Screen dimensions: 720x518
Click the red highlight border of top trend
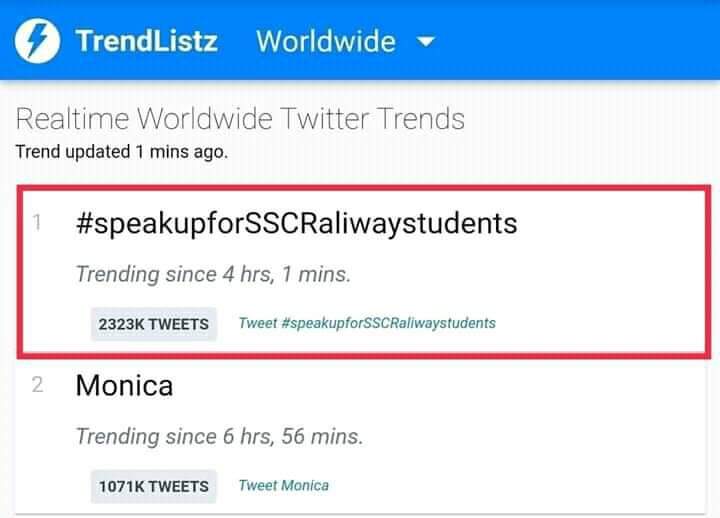pos(364,188)
